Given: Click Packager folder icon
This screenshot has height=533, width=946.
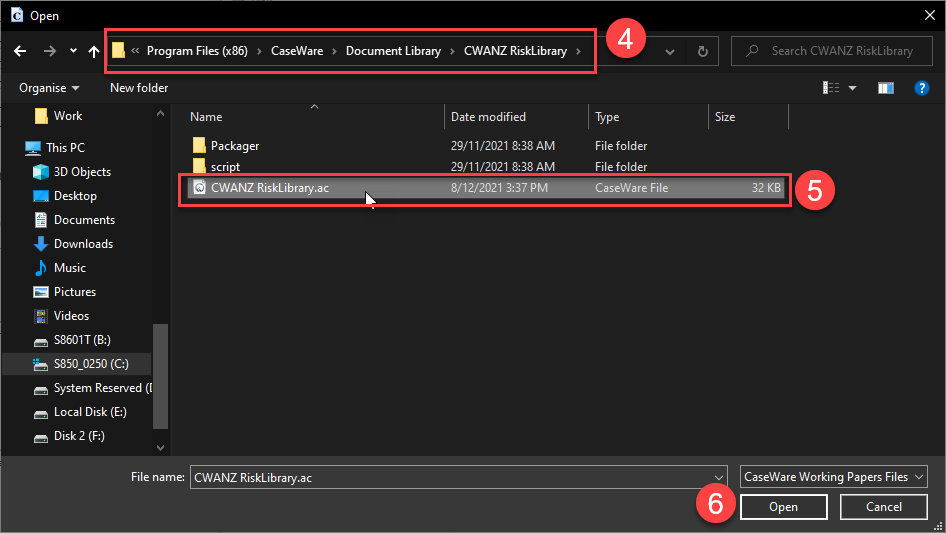Looking at the screenshot, I should (x=199, y=145).
